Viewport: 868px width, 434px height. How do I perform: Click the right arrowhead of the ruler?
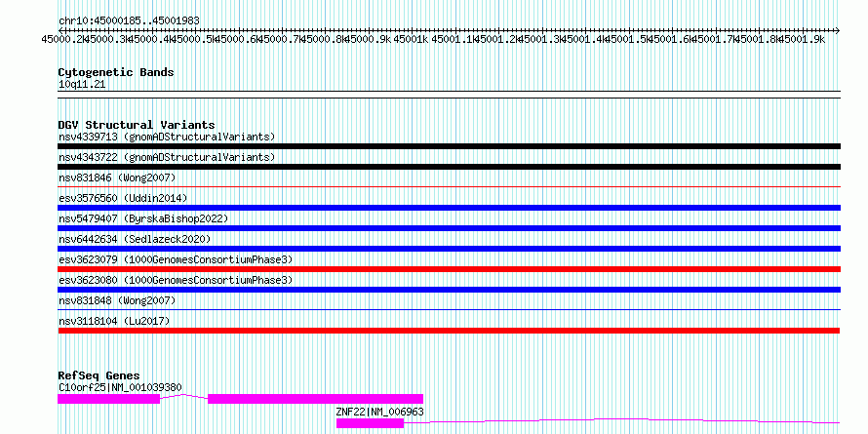click(837, 30)
